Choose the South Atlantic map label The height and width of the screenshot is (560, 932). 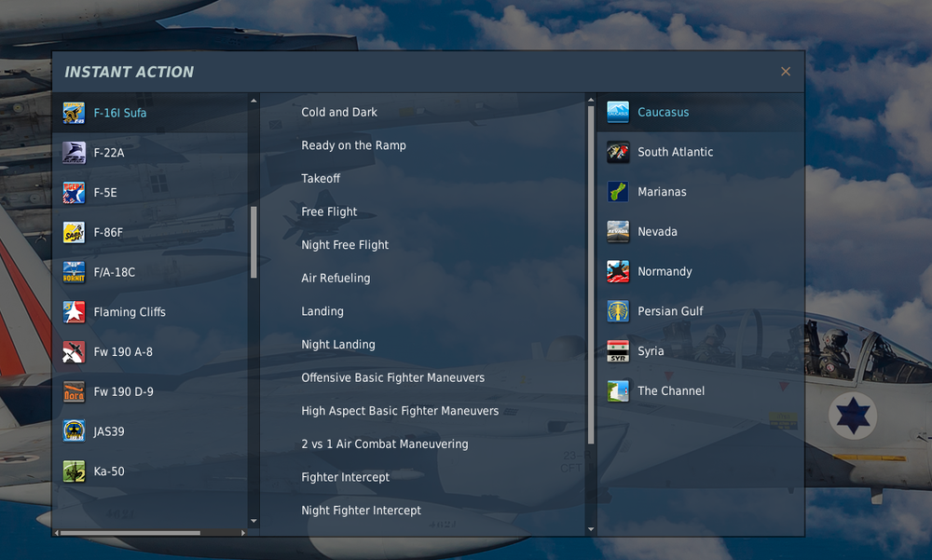pyautogui.click(x=675, y=152)
